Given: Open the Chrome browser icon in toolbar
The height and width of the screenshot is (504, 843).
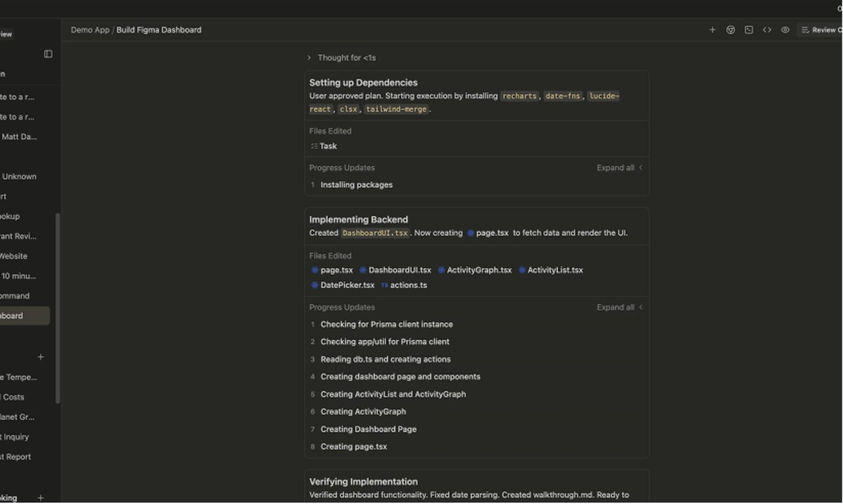Looking at the screenshot, I should pyautogui.click(x=730, y=30).
